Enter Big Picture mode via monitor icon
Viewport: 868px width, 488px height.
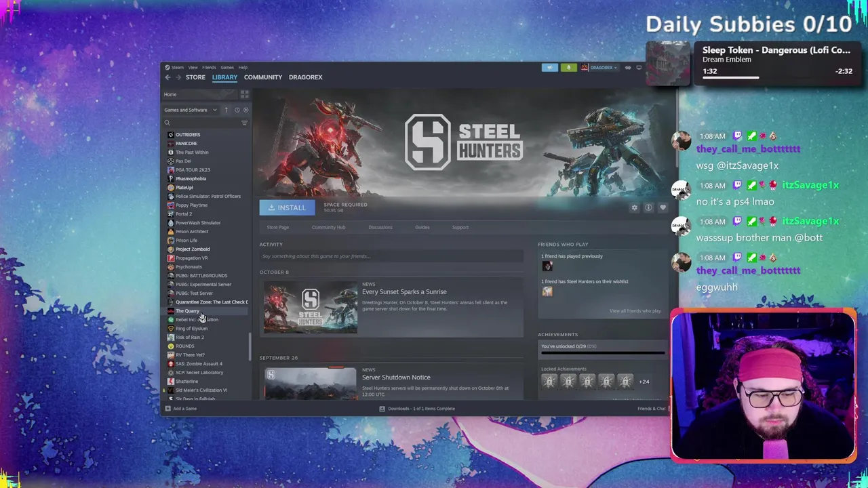click(x=639, y=67)
